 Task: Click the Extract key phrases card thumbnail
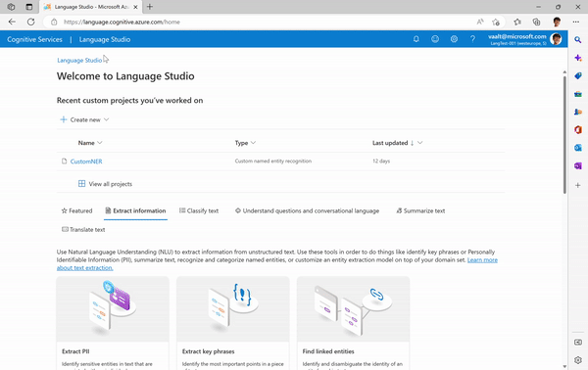(x=233, y=309)
